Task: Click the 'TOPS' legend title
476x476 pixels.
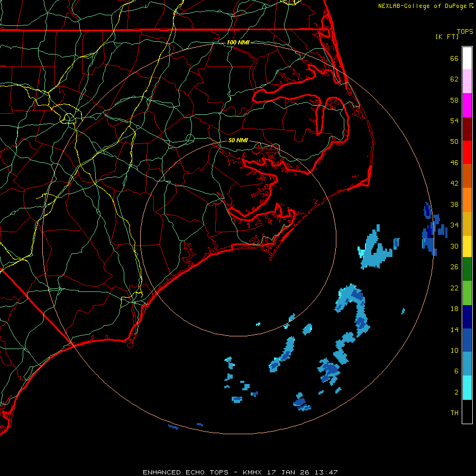Action: click(465, 32)
